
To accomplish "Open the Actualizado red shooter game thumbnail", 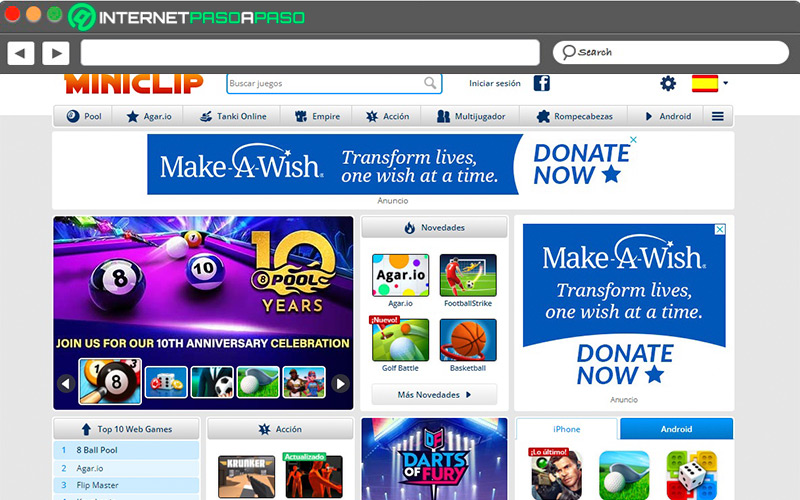I will pyautogui.click(x=314, y=476).
